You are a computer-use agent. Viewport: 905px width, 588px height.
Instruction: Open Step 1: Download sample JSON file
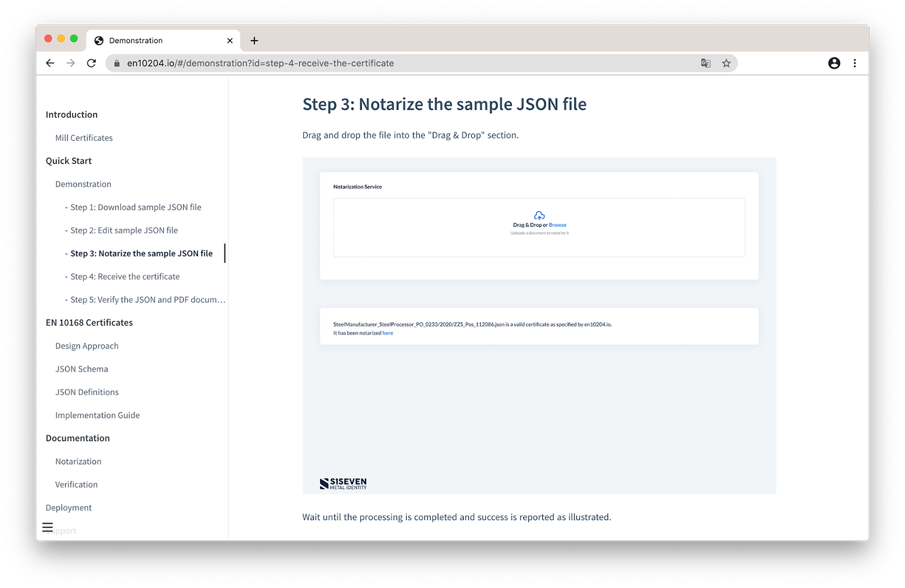point(136,207)
